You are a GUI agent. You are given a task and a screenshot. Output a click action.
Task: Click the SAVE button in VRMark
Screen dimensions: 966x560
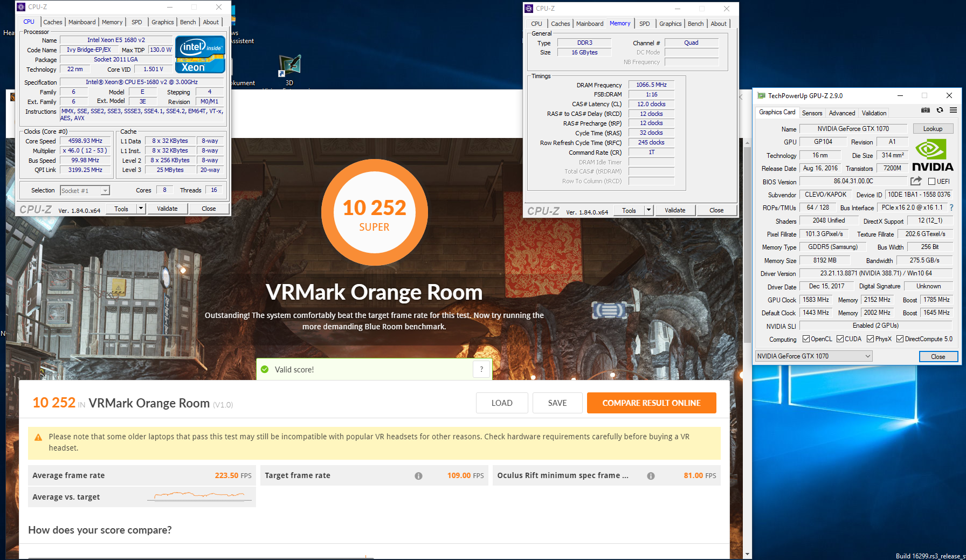click(557, 403)
